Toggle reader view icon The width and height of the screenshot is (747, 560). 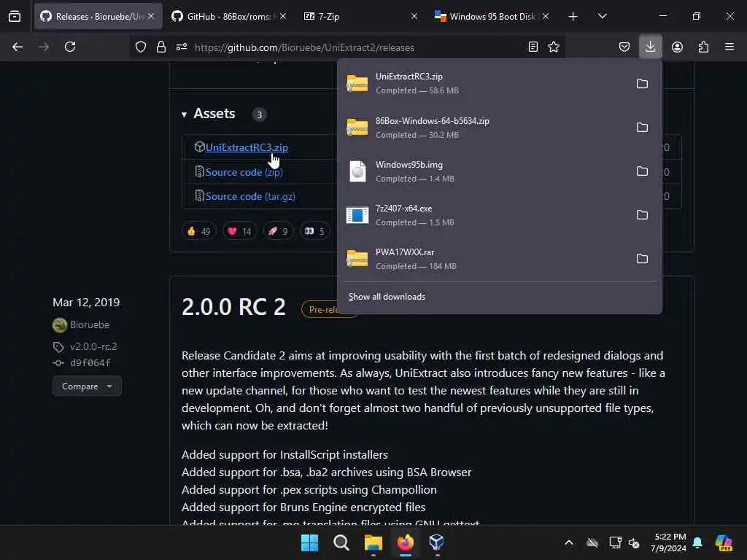[x=533, y=47]
